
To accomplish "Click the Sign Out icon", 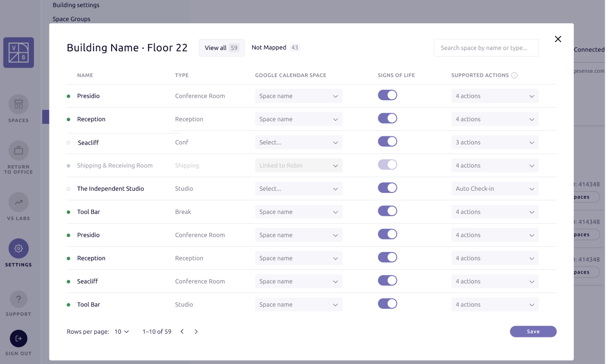I will (x=19, y=339).
